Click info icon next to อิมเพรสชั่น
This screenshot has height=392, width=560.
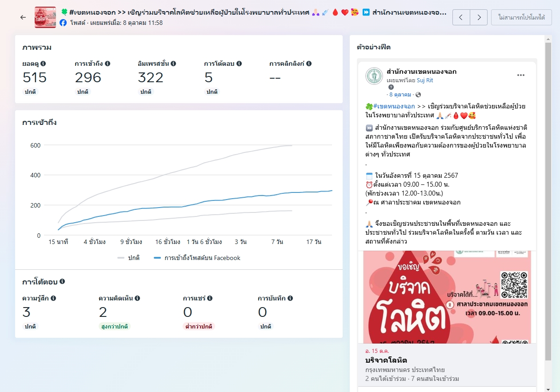(x=173, y=64)
